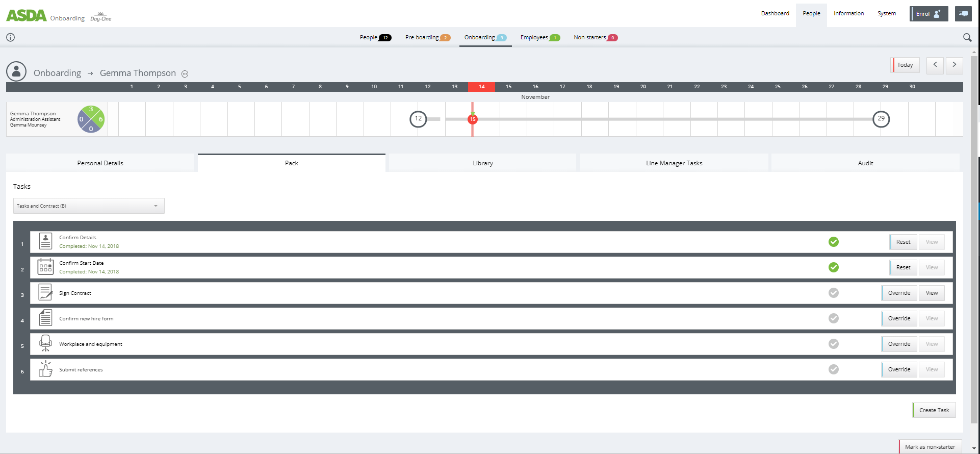Click the task progress pie chart
The width and height of the screenshot is (980, 454).
(91, 119)
